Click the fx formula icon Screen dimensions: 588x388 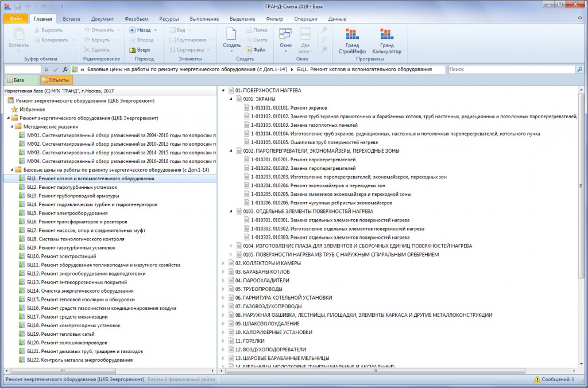click(65, 69)
